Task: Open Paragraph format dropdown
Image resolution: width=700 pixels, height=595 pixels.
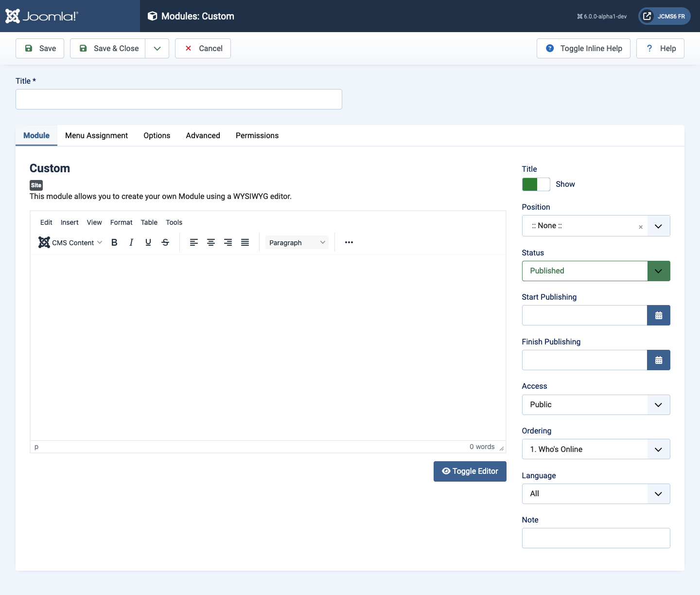Action: point(297,242)
